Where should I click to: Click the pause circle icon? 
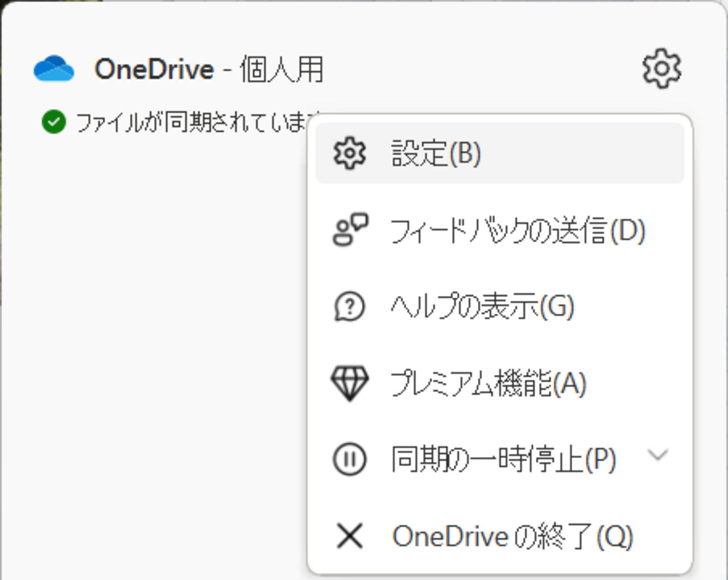(x=349, y=460)
